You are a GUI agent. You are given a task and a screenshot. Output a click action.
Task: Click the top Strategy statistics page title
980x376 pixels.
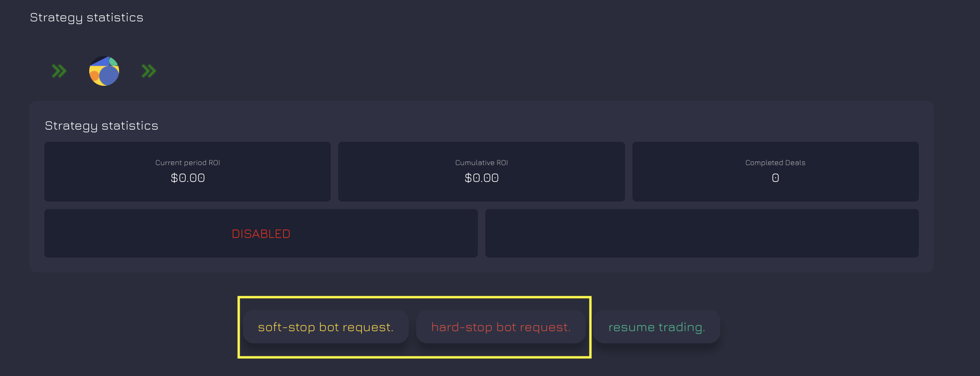tap(86, 18)
